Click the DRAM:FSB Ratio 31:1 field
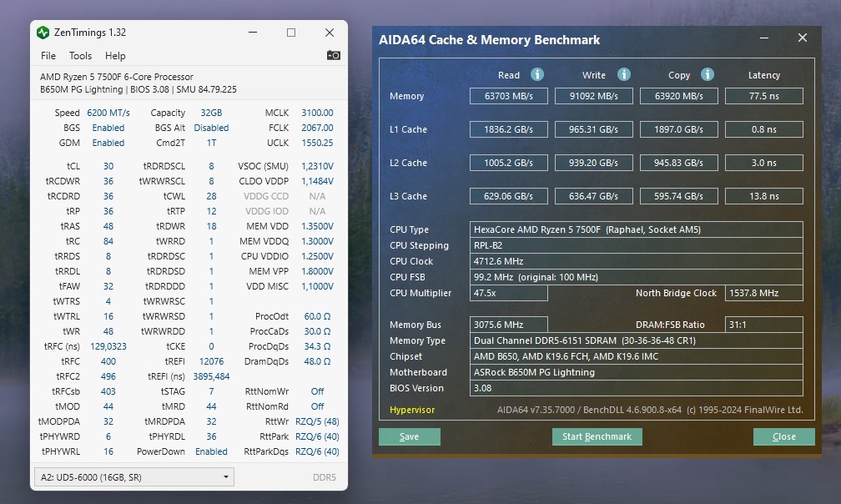Viewport: 841px width, 504px height. pyautogui.click(x=763, y=325)
